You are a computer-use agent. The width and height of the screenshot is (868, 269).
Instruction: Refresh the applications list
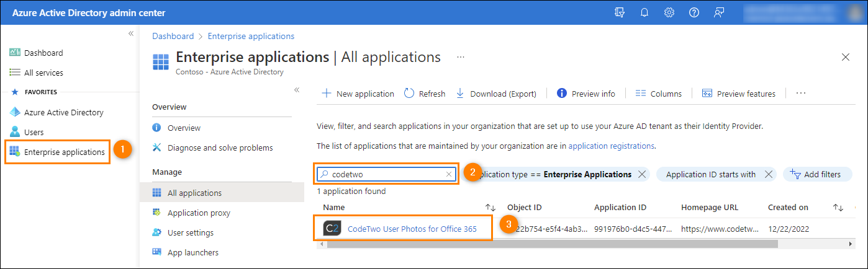coord(425,94)
